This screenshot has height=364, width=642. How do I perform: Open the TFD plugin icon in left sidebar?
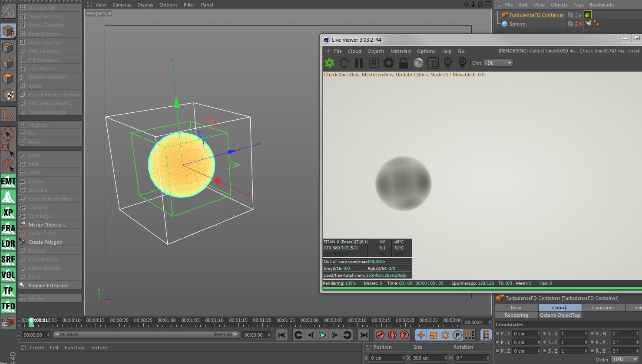tap(8, 306)
